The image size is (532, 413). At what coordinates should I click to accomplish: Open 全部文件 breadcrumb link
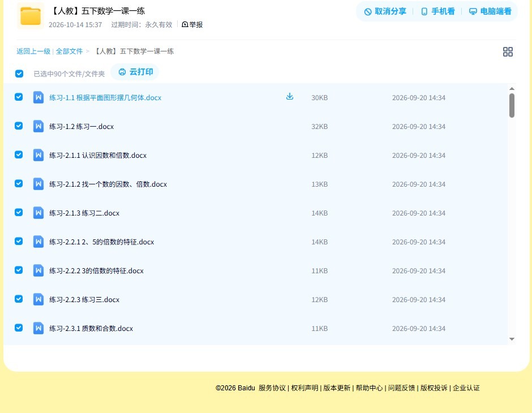tap(69, 51)
